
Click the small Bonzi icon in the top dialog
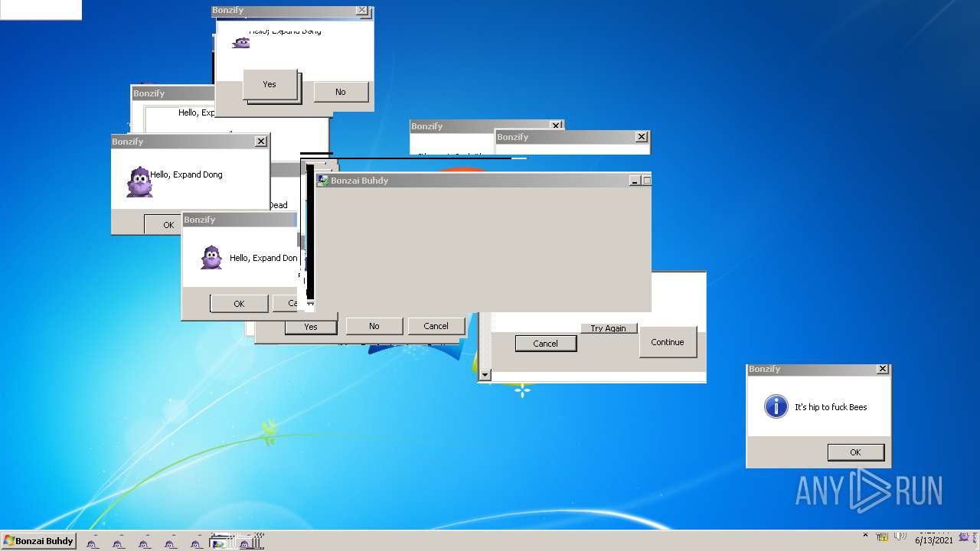[241, 42]
